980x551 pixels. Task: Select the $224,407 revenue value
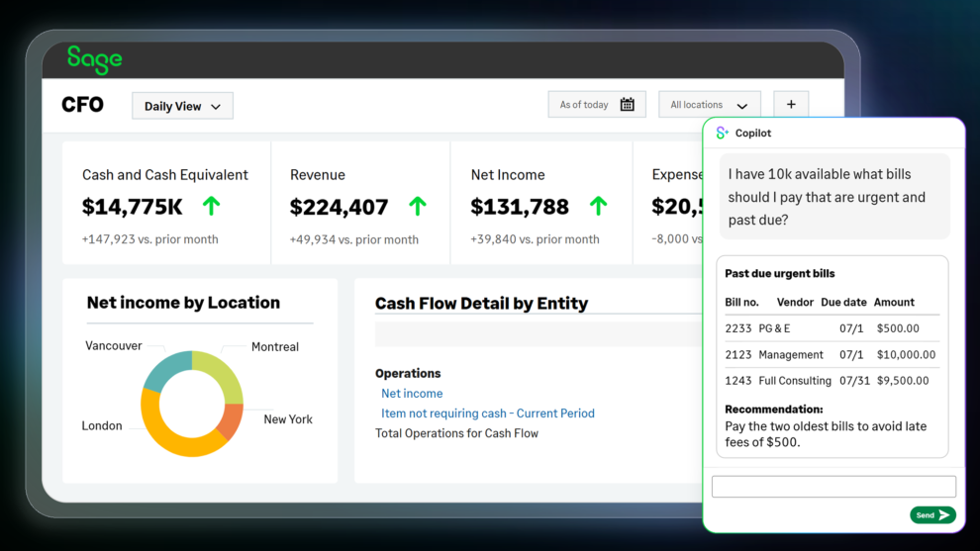(339, 207)
